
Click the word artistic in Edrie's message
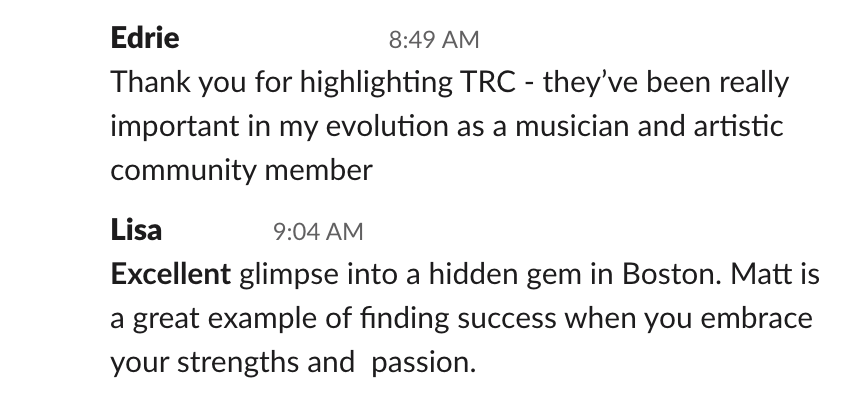point(738,126)
